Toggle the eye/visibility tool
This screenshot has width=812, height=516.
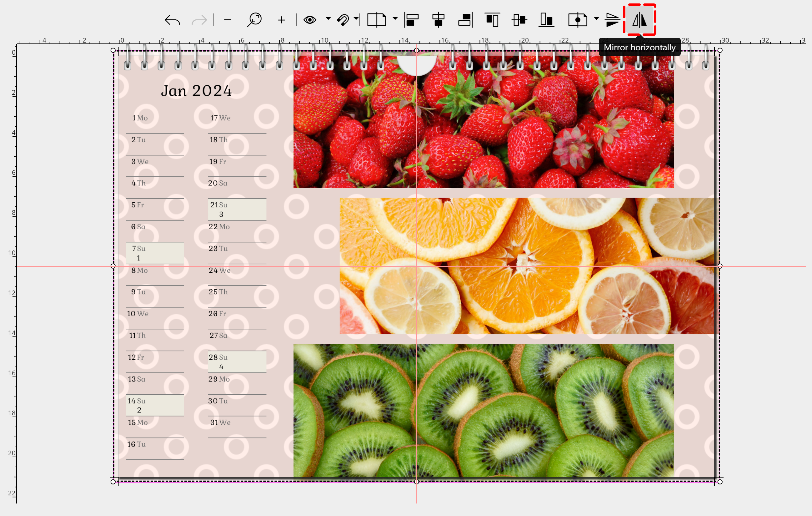tap(309, 20)
